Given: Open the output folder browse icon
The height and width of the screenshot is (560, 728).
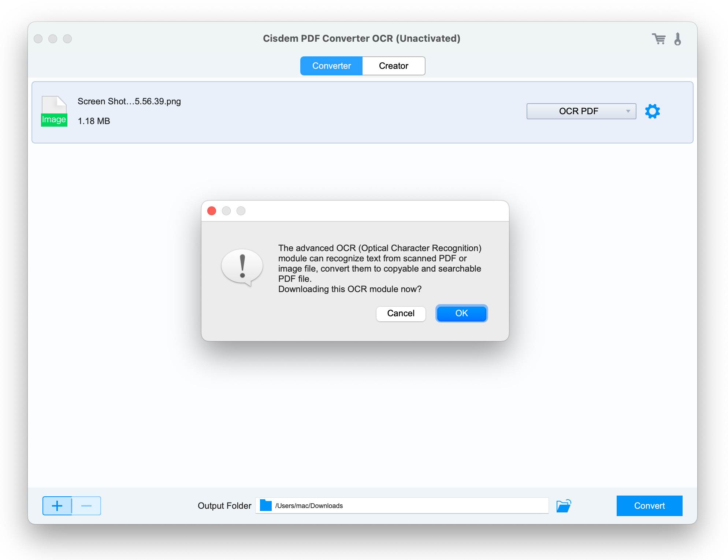Looking at the screenshot, I should (564, 505).
